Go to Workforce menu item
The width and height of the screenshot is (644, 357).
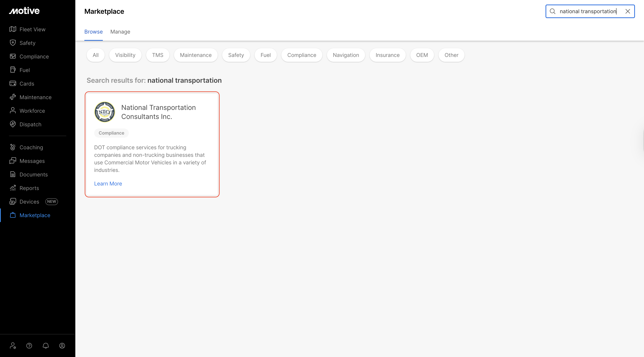[32, 111]
